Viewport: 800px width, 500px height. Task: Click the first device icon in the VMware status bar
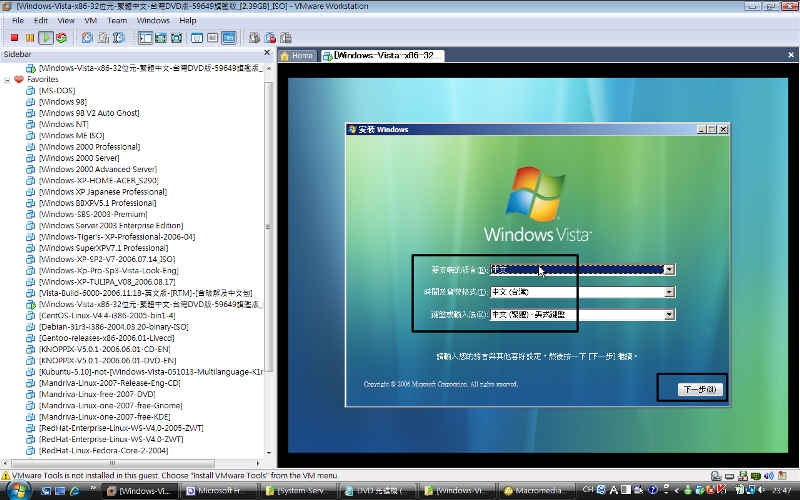(716, 476)
